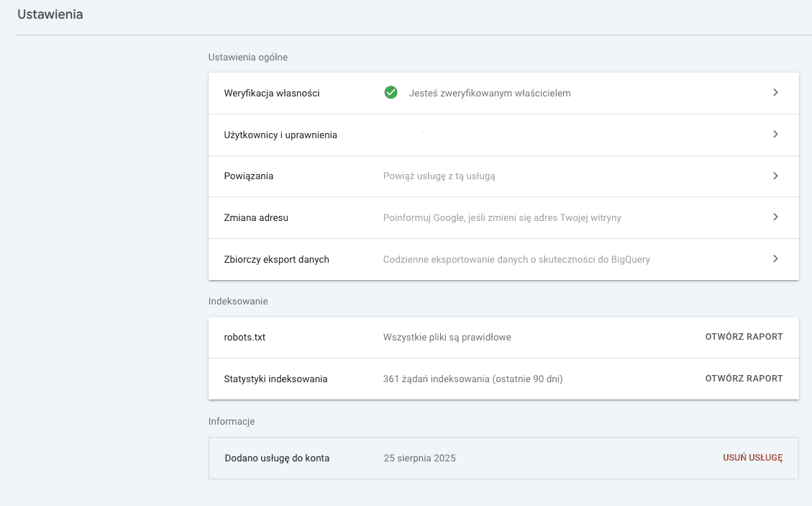Click the Poinformuj Google address change description

pyautogui.click(x=502, y=217)
